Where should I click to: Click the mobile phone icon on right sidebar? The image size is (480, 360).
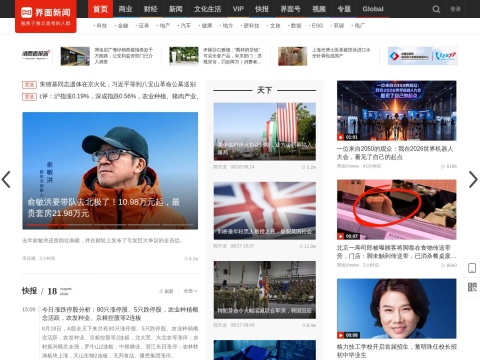472,268
